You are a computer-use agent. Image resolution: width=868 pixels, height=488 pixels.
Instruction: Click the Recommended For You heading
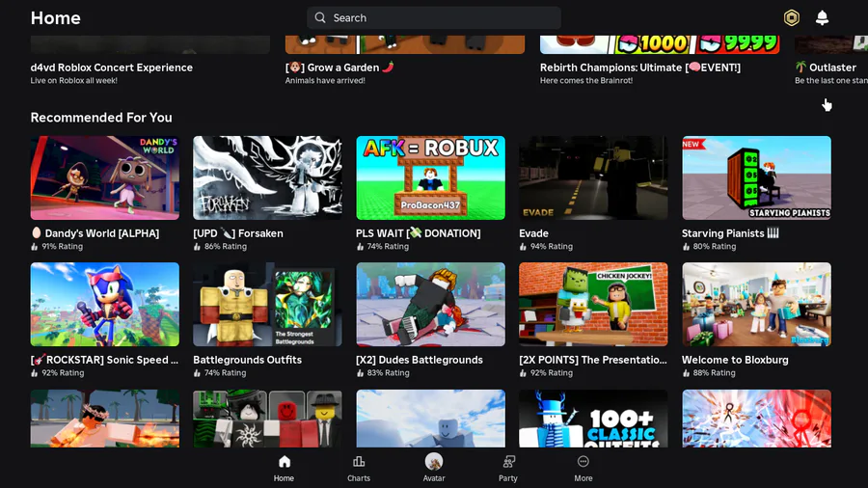[x=101, y=118]
